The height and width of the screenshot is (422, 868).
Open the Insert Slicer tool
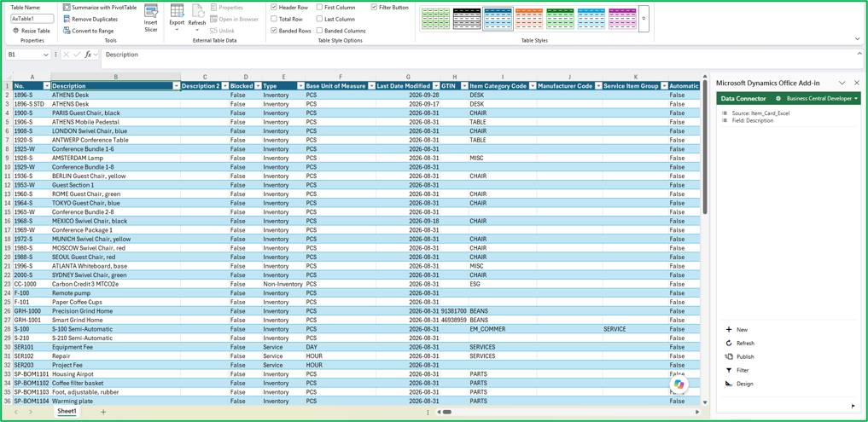(x=150, y=18)
